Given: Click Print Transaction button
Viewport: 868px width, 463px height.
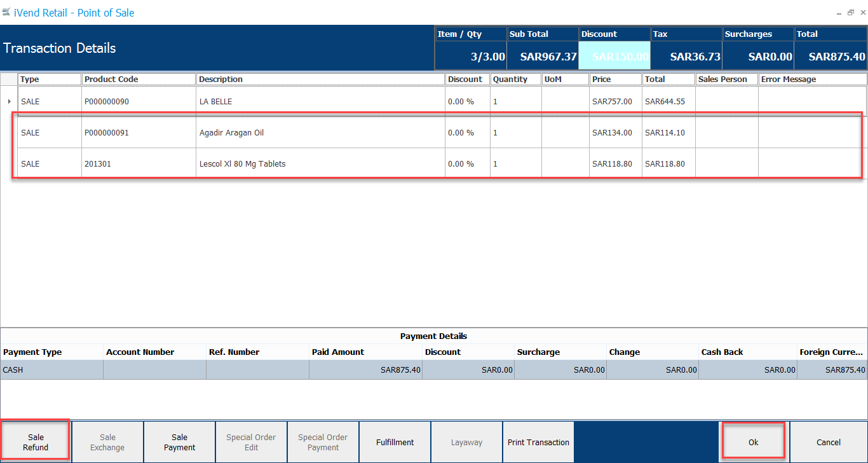Looking at the screenshot, I should (538, 442).
